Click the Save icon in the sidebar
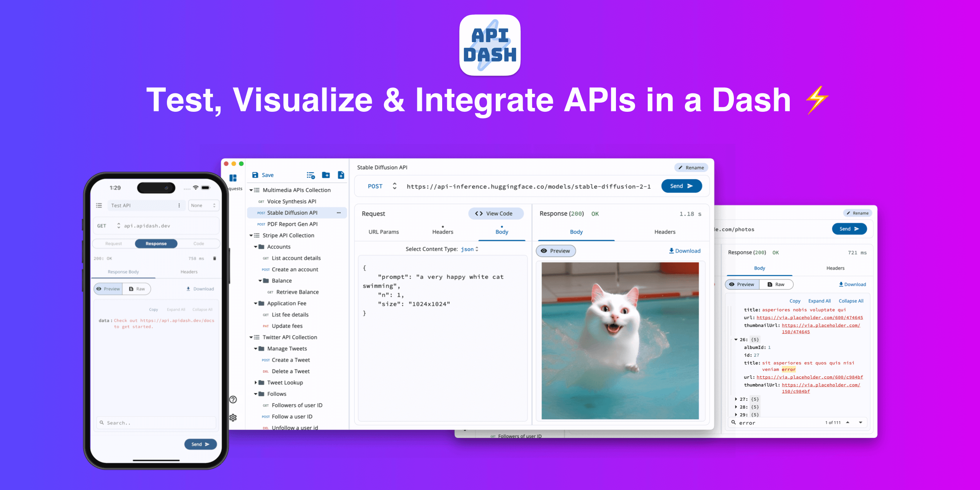This screenshot has height=490, width=980. tap(255, 175)
